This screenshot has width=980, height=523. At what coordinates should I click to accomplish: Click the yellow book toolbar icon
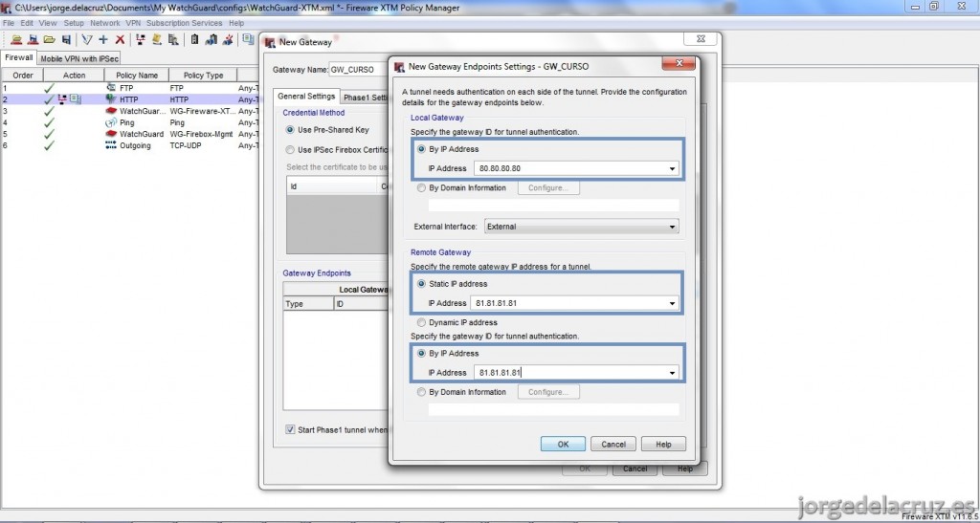coord(157,40)
